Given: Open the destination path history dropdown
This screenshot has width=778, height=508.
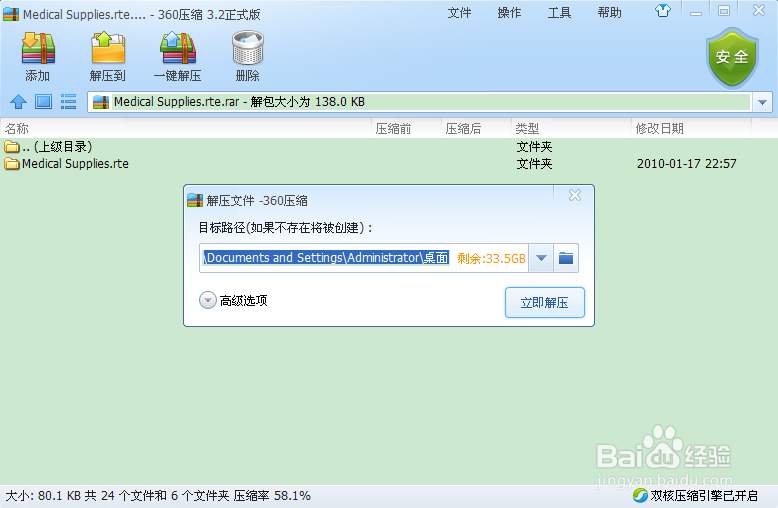Looking at the screenshot, I should [541, 258].
